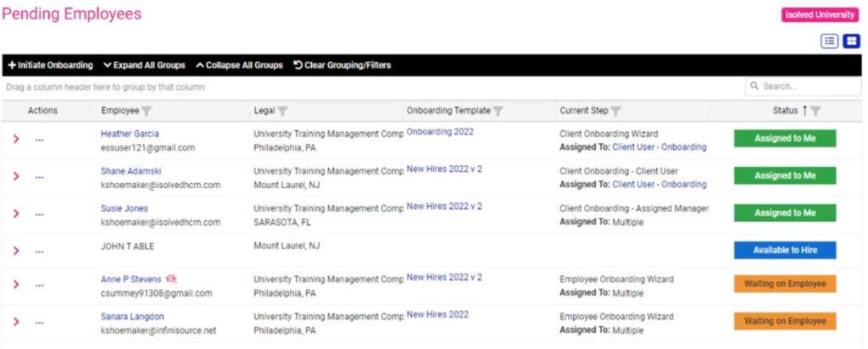
Task: Open Susie Jones employee link
Action: coord(124,208)
